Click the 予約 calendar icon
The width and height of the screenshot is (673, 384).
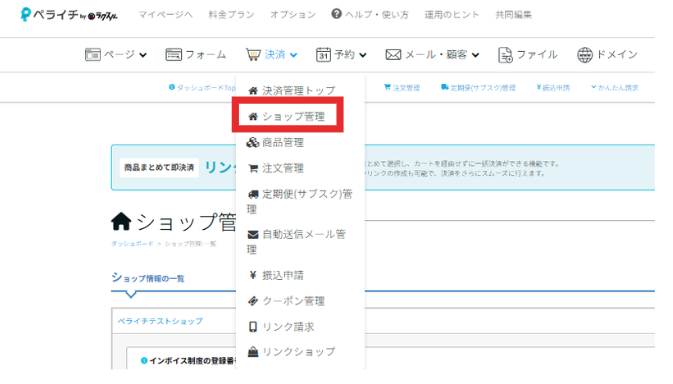[323, 54]
